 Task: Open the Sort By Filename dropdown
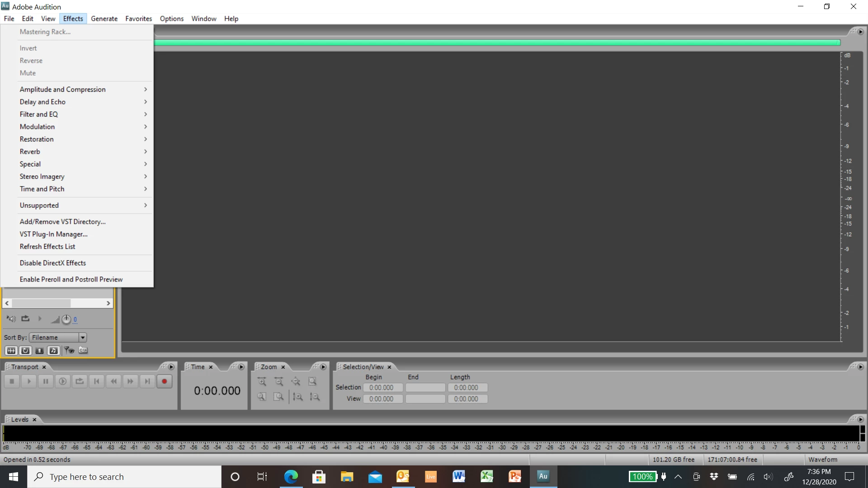(x=82, y=338)
